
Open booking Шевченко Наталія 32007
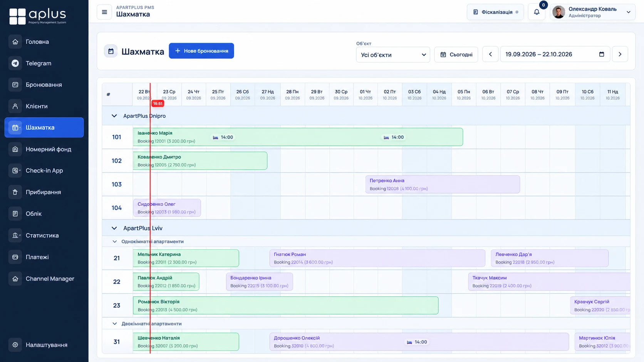[186, 342]
